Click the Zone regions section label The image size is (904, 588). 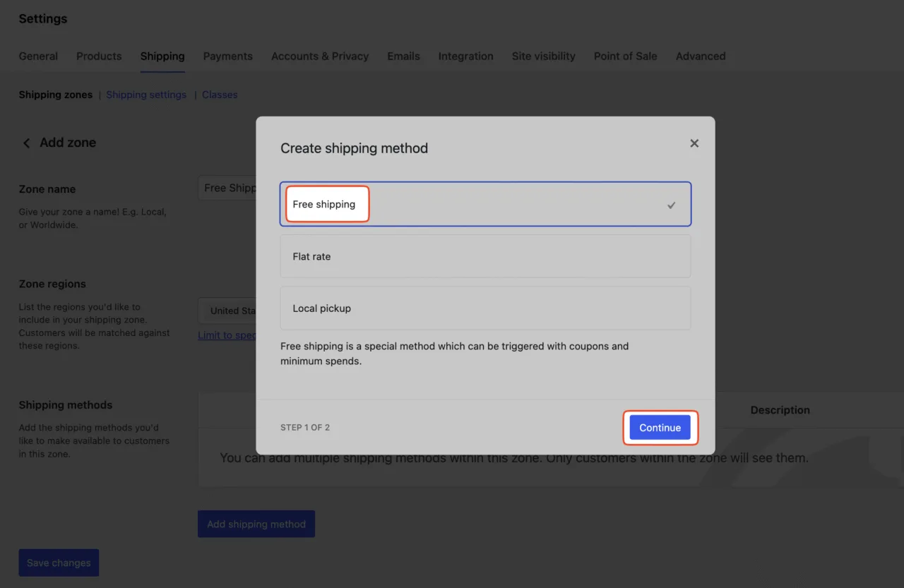[52, 284]
